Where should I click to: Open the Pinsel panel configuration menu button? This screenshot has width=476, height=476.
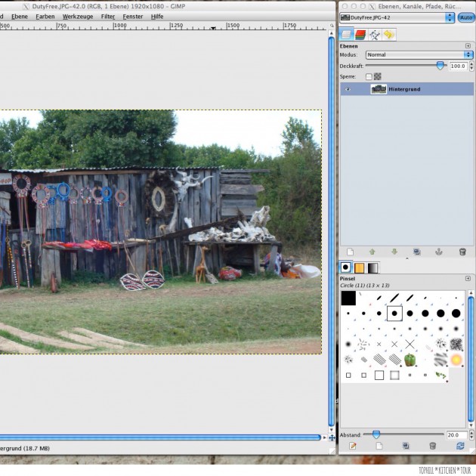[x=468, y=278]
